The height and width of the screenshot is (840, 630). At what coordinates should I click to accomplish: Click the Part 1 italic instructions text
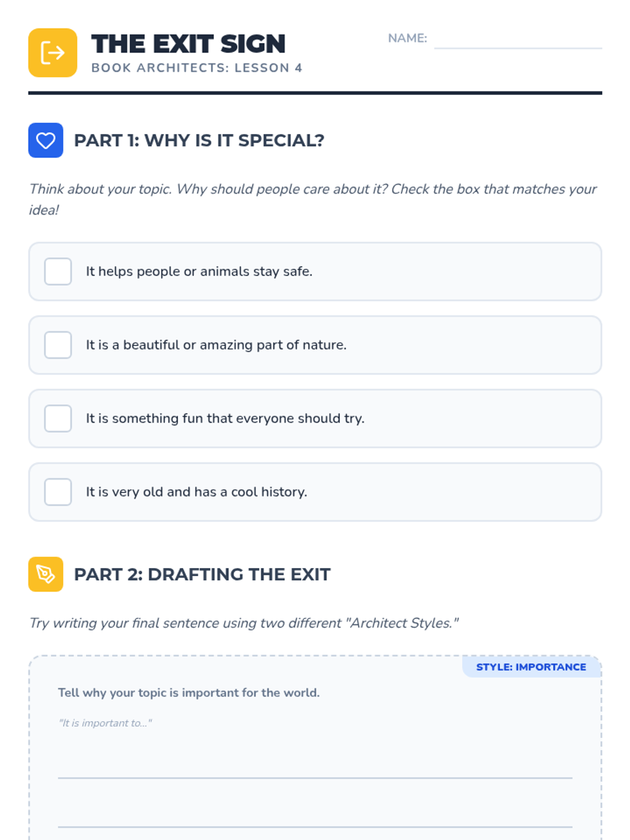(313, 199)
